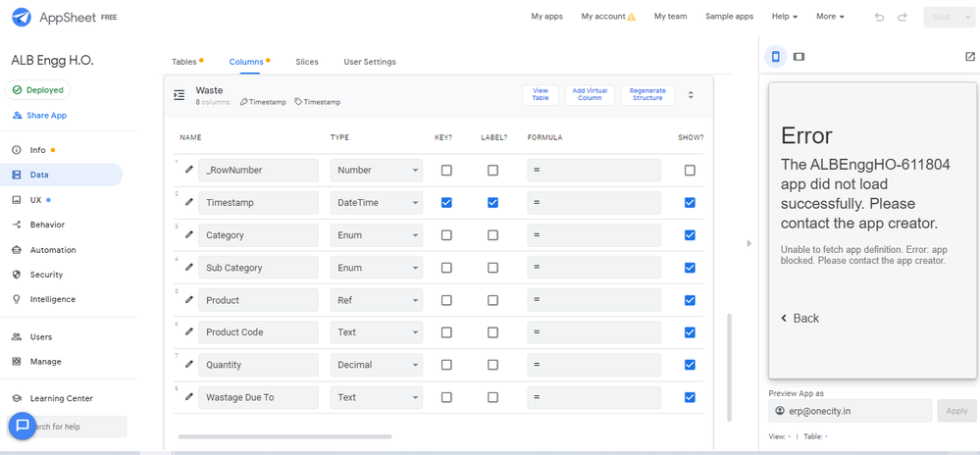
Task: Click the Share App link
Action: (39, 116)
